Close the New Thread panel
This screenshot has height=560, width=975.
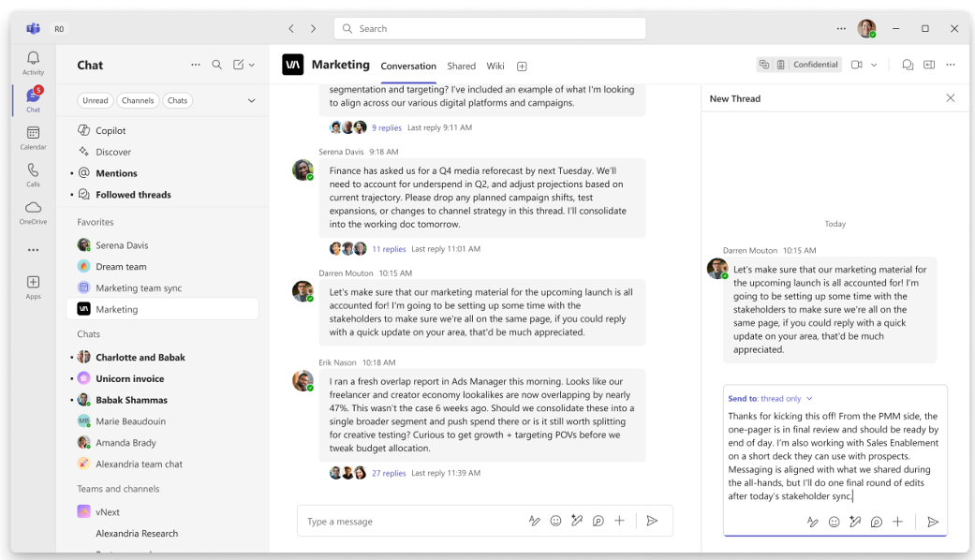950,98
